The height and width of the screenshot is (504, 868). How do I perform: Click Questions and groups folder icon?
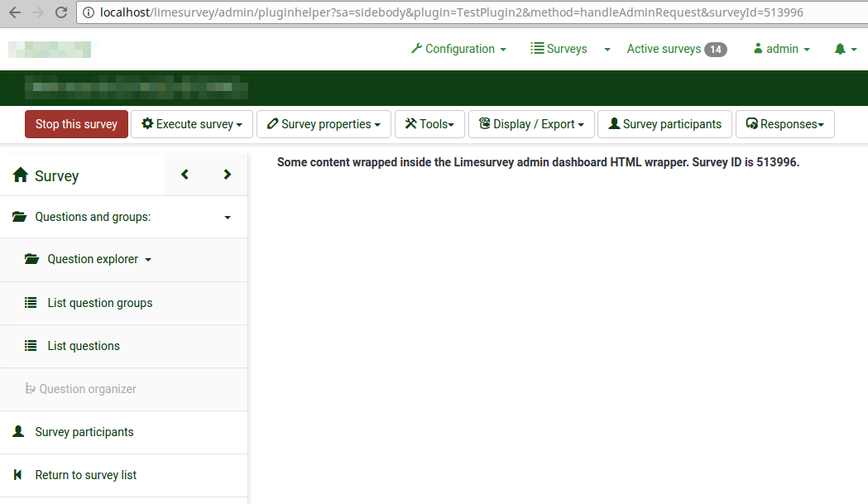coord(19,217)
